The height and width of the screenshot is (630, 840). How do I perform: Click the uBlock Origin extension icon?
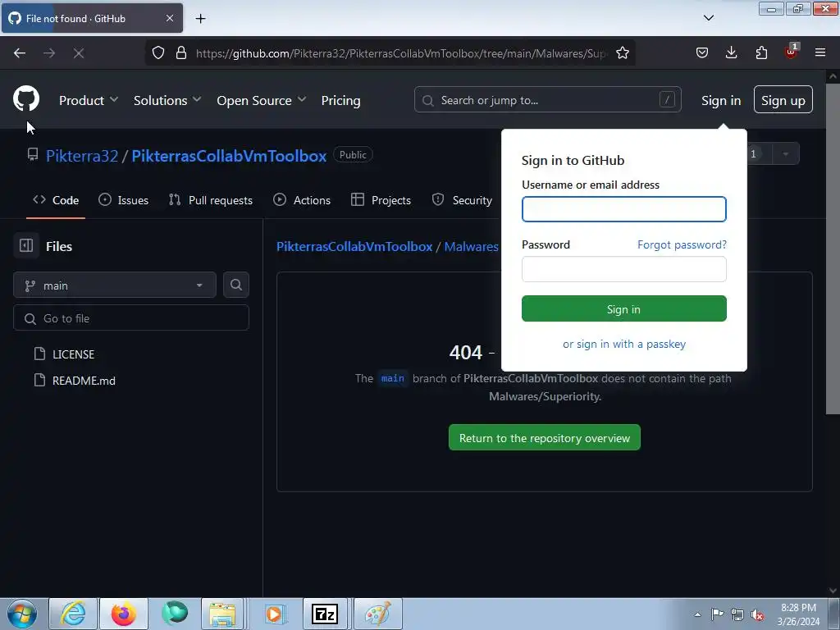792,52
